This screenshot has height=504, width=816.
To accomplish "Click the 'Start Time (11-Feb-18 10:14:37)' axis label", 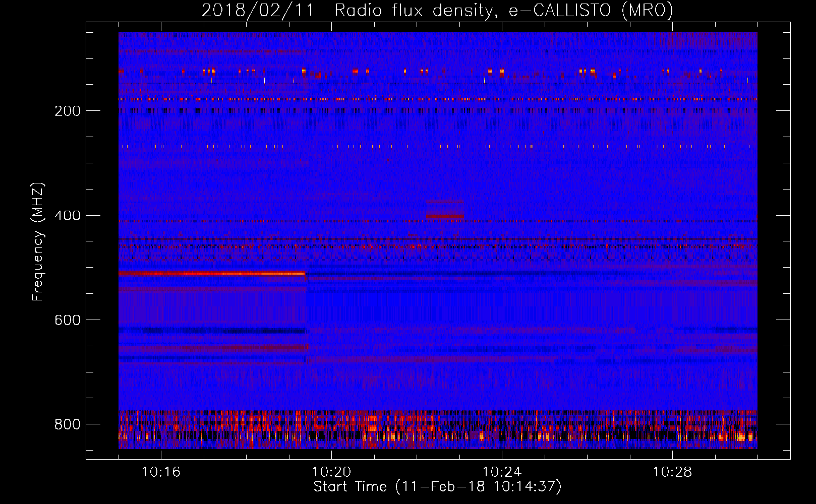I will pos(437,487).
